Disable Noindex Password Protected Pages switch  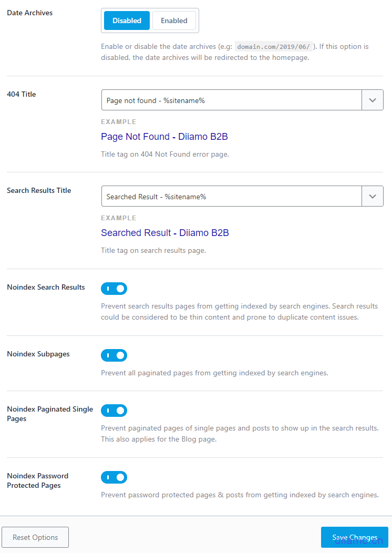114,477
